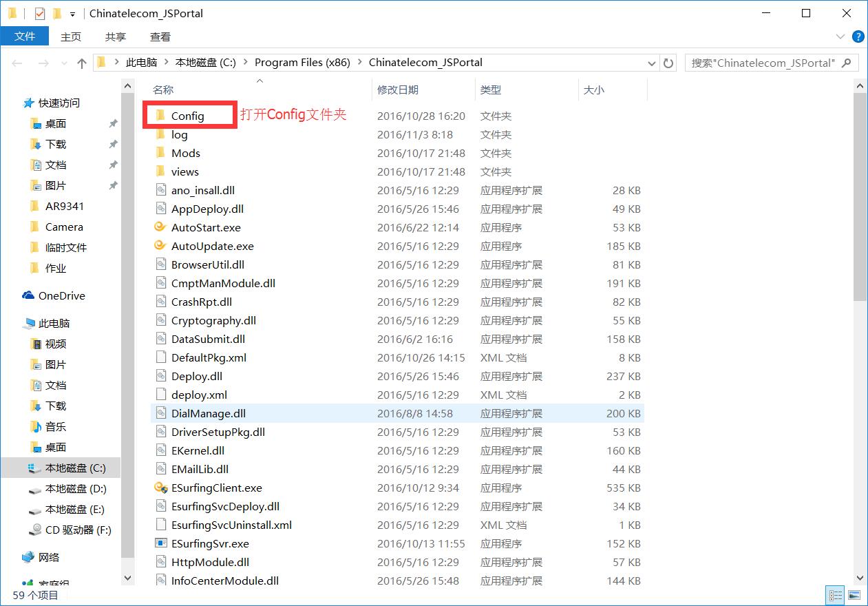Select the DataSubmit.dll file

(208, 339)
